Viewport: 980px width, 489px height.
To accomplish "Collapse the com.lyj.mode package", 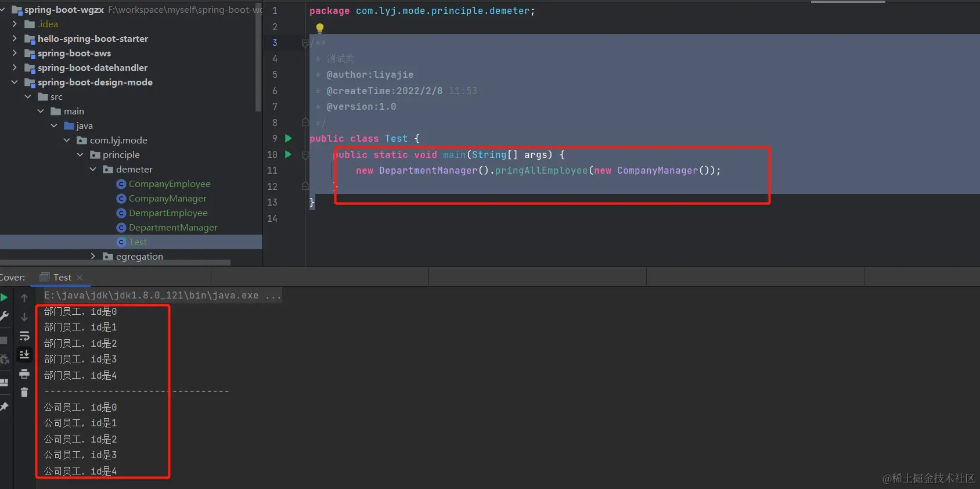I will [67, 140].
